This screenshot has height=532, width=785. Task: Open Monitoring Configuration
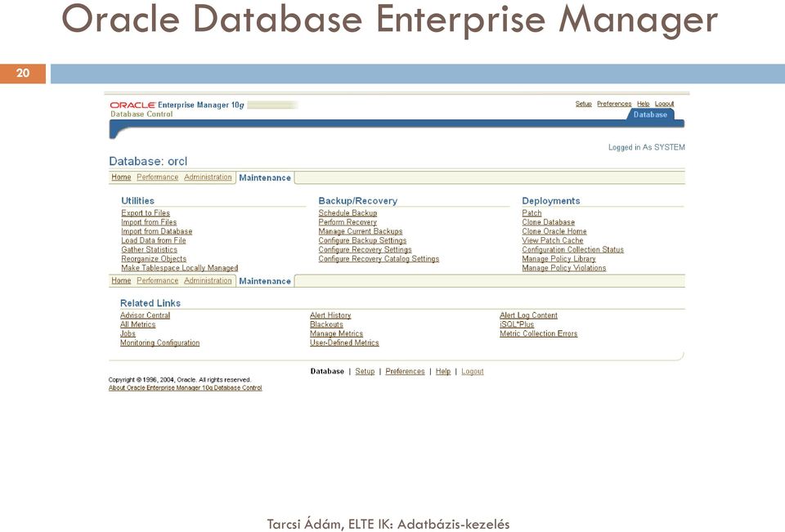(x=159, y=343)
